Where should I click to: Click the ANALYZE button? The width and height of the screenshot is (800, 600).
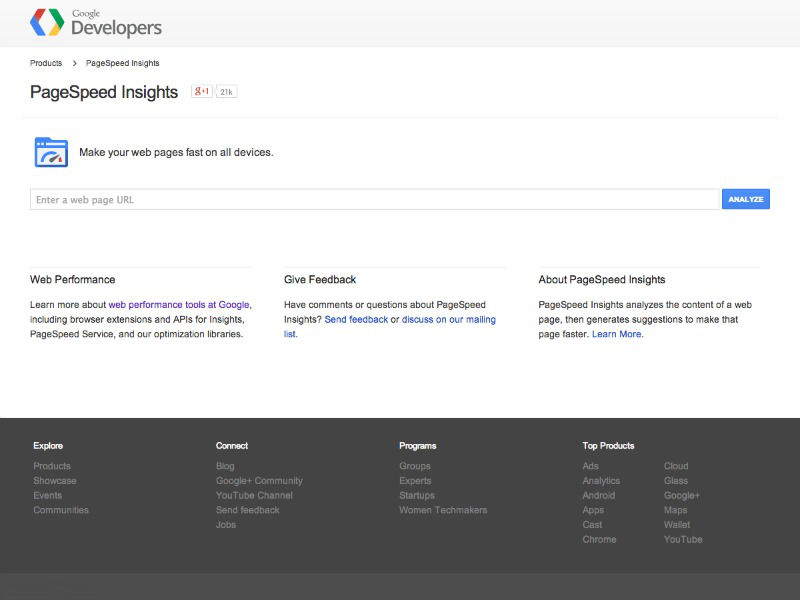click(x=746, y=199)
